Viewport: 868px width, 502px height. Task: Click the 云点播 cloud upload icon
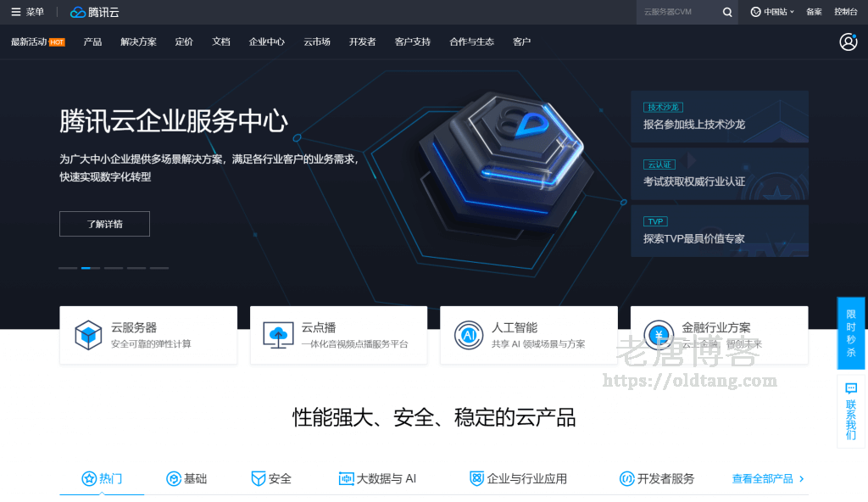[x=278, y=335]
